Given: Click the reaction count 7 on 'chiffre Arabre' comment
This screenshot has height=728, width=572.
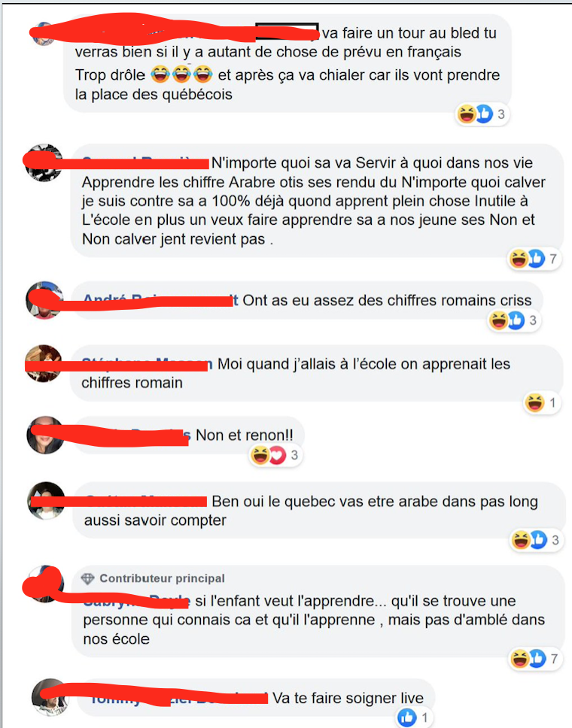Looking at the screenshot, I should [x=553, y=259].
